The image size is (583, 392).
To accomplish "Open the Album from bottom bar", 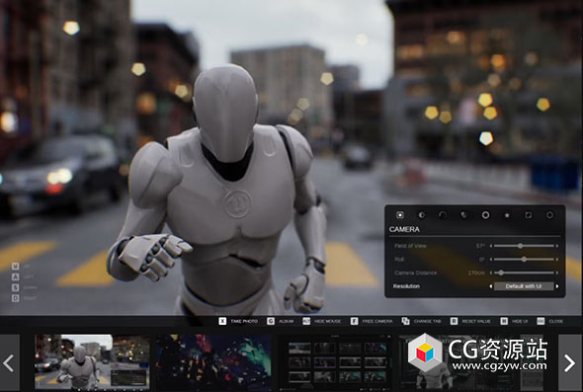I will (x=286, y=321).
